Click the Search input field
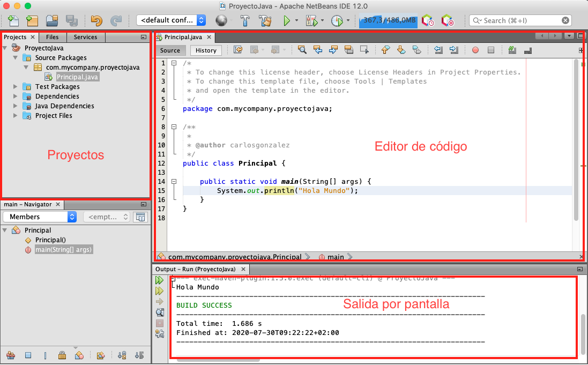 tap(520, 20)
